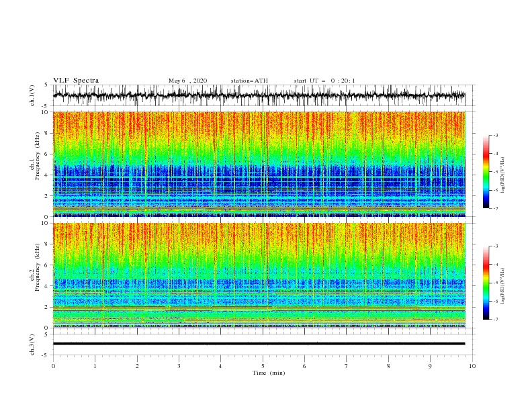Click the "-3" label on ch.1 colorbar
This screenshot has height=411, width=532.
pos(496,135)
